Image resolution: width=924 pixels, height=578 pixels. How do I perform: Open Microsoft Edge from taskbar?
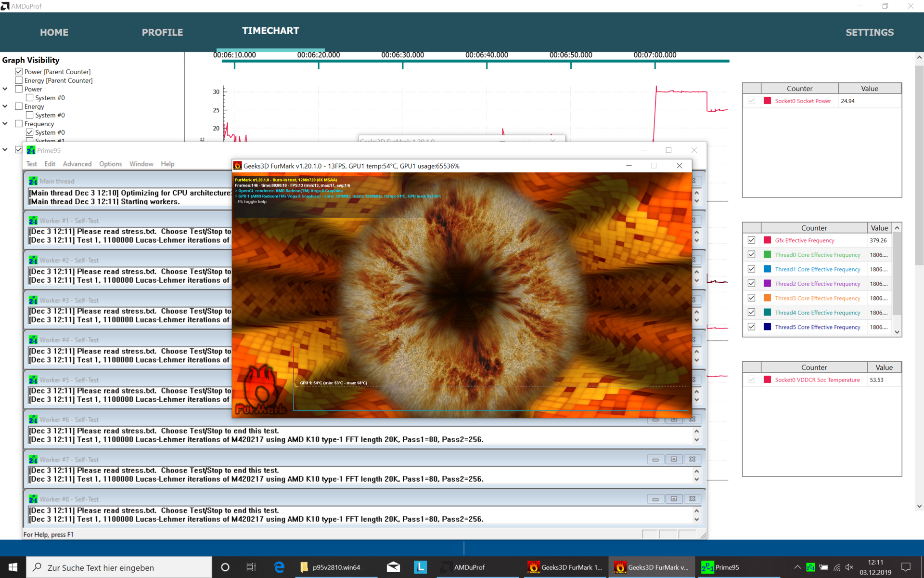click(279, 567)
